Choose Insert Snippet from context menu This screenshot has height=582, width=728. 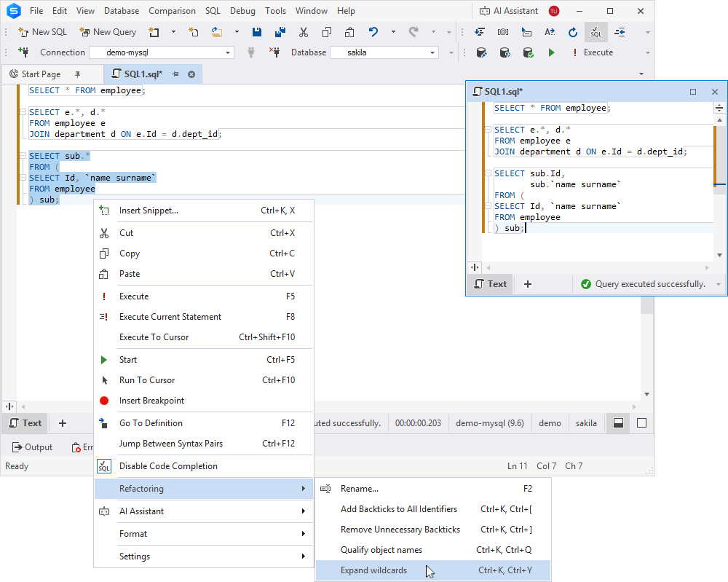pyautogui.click(x=204, y=211)
